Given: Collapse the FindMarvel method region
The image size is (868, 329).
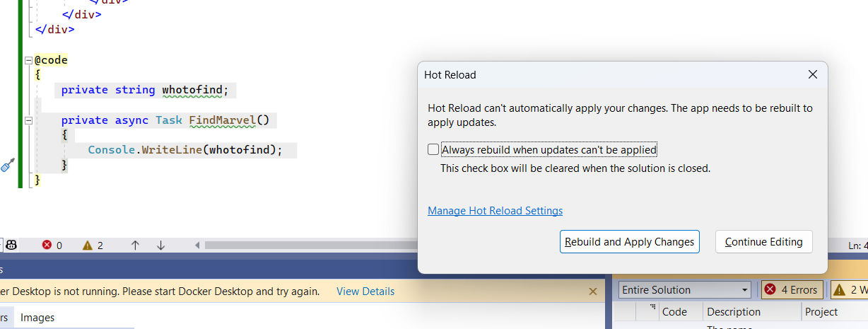Looking at the screenshot, I should point(28,120).
